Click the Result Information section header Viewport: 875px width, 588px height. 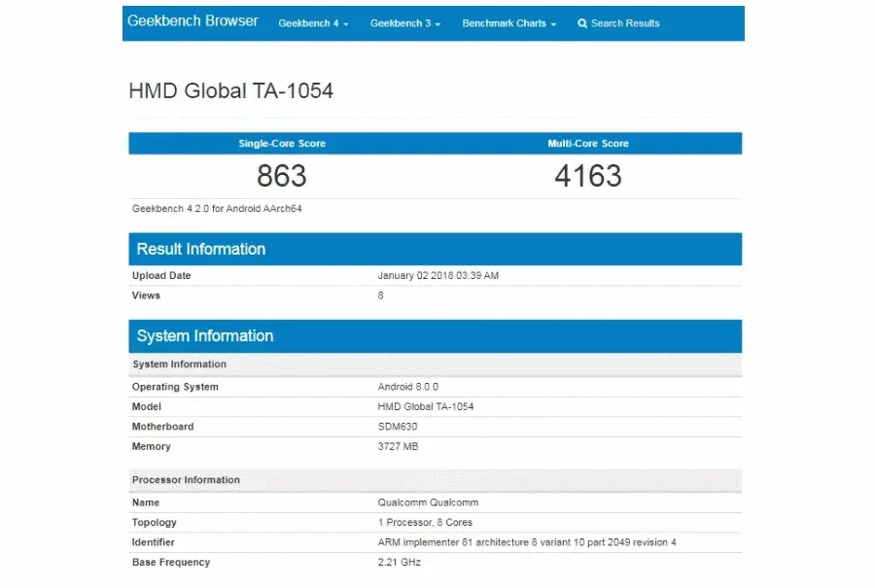[436, 249]
